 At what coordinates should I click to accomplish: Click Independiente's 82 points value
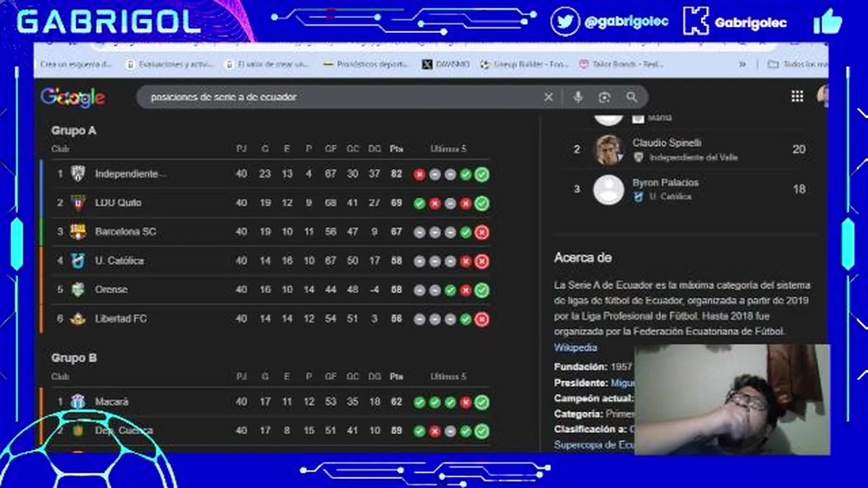click(x=397, y=174)
